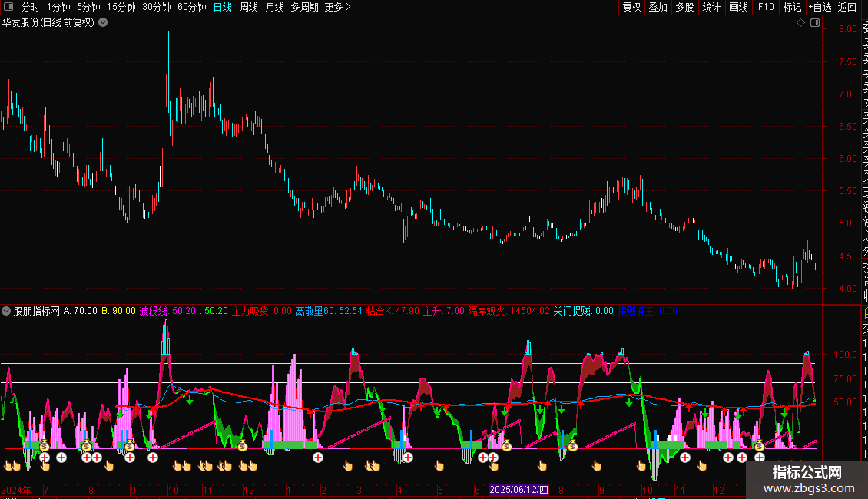Click the 粘合K: 47.90 label
The height and width of the screenshot is (499, 868).
[393, 311]
